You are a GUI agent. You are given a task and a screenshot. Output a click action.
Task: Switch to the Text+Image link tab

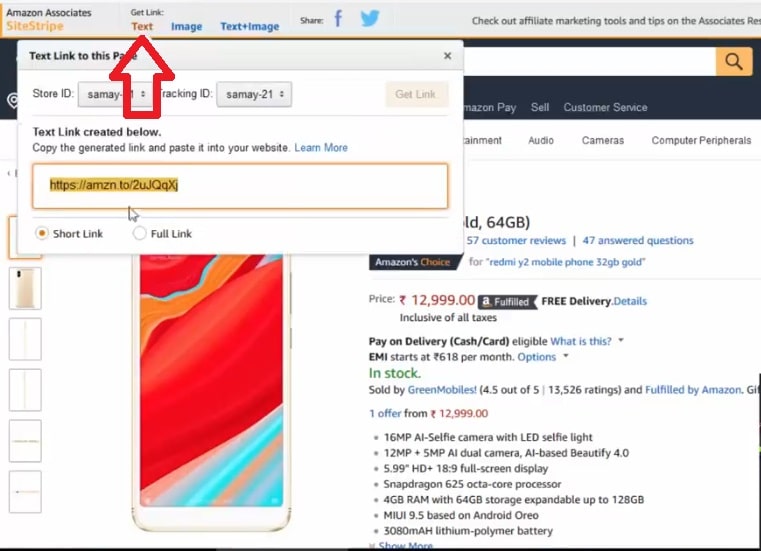coord(249,27)
